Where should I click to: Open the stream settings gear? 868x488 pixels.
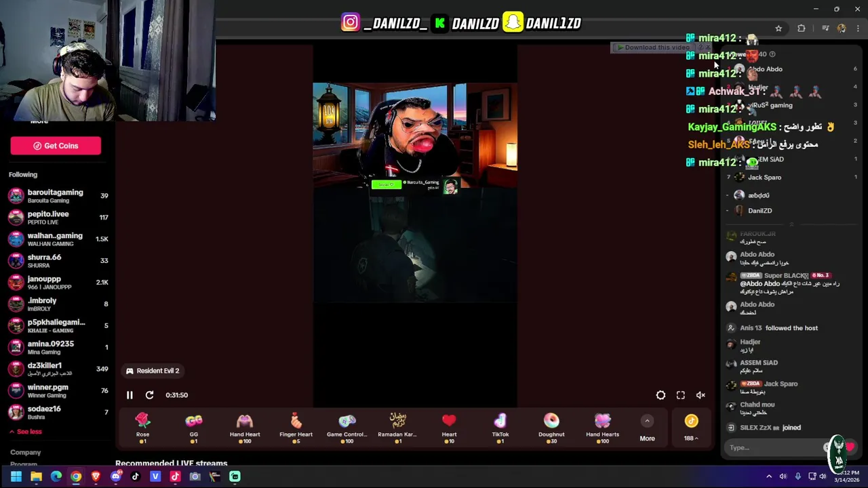[660, 395]
